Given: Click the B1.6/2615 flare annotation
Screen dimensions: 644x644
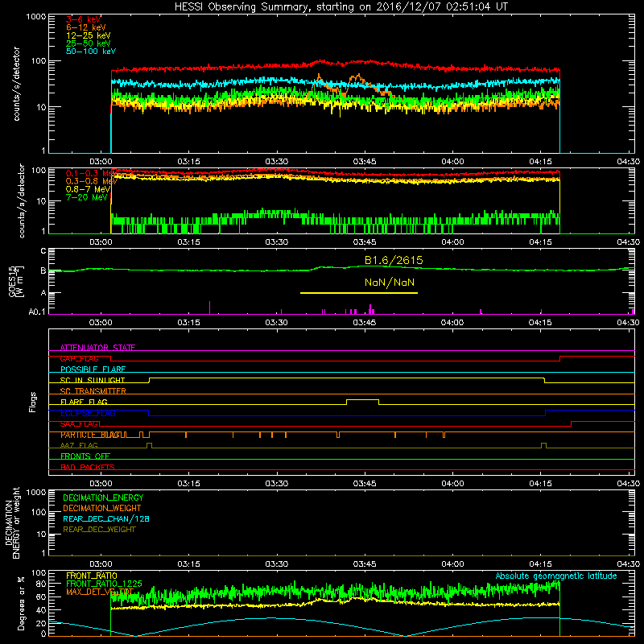Looking at the screenshot, I should pos(394,260).
